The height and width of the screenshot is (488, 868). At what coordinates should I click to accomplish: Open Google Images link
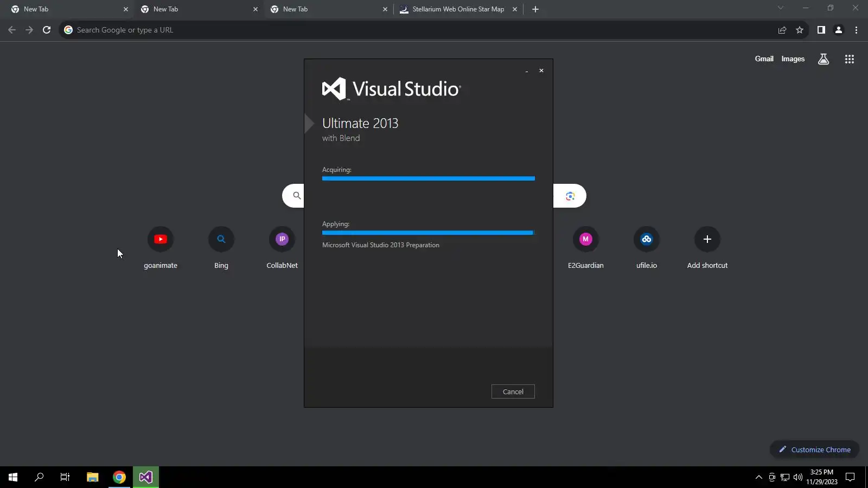(x=793, y=59)
